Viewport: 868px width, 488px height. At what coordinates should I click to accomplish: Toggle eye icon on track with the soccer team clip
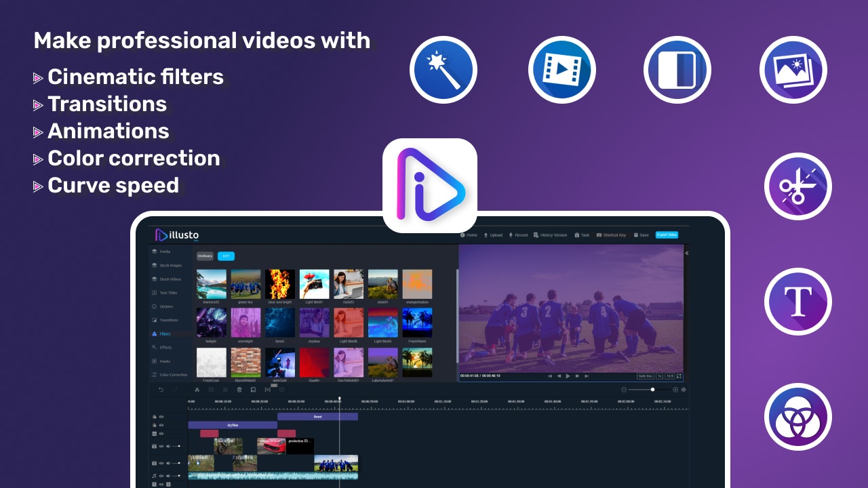point(161,464)
